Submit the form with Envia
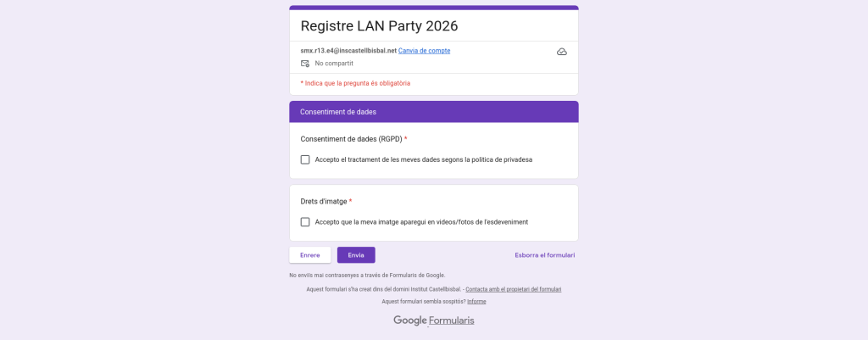 click(x=356, y=255)
